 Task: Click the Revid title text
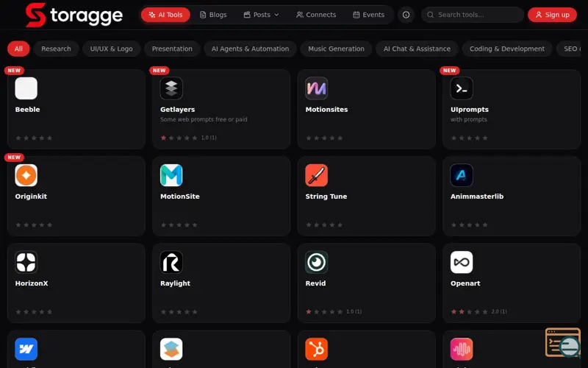pyautogui.click(x=315, y=283)
